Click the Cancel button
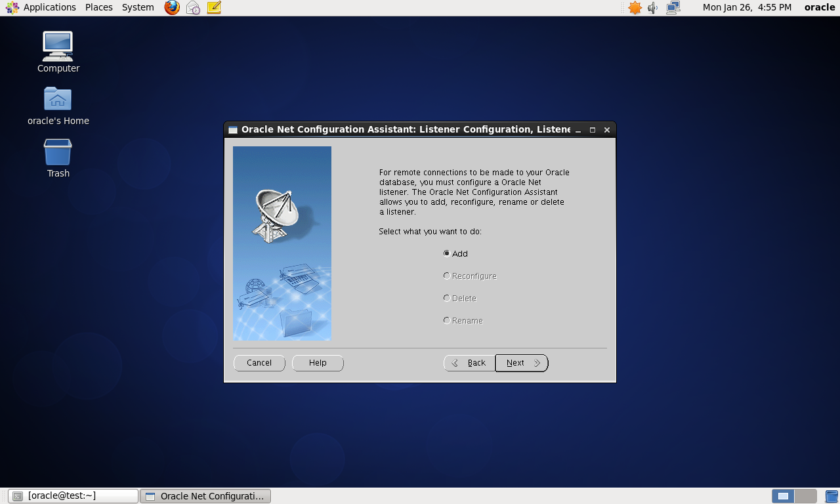This screenshot has width=840, height=504. click(259, 363)
